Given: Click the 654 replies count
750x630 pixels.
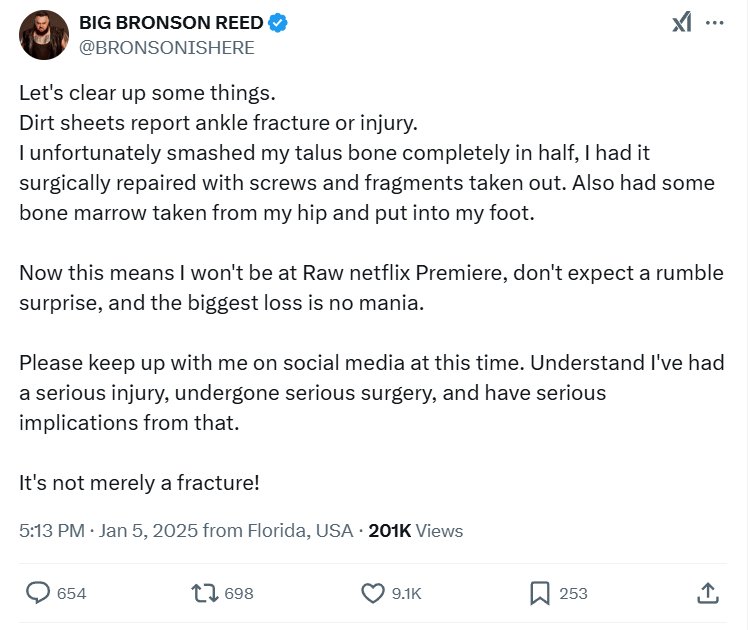Looking at the screenshot, I should pyautogui.click(x=71, y=593).
